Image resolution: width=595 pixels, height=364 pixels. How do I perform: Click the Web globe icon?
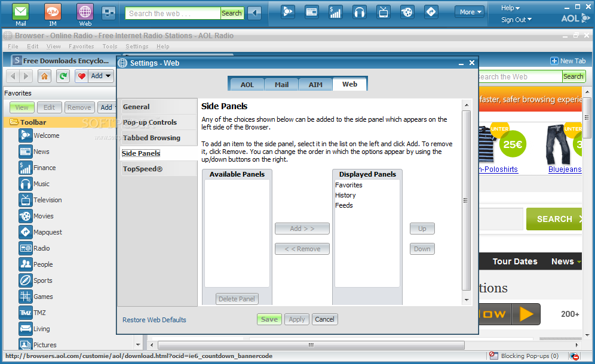click(x=85, y=12)
